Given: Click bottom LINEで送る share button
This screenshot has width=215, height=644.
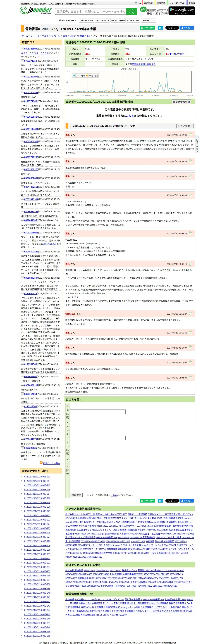Looking at the screenshot, I should pyautogui.click(x=147, y=501).
